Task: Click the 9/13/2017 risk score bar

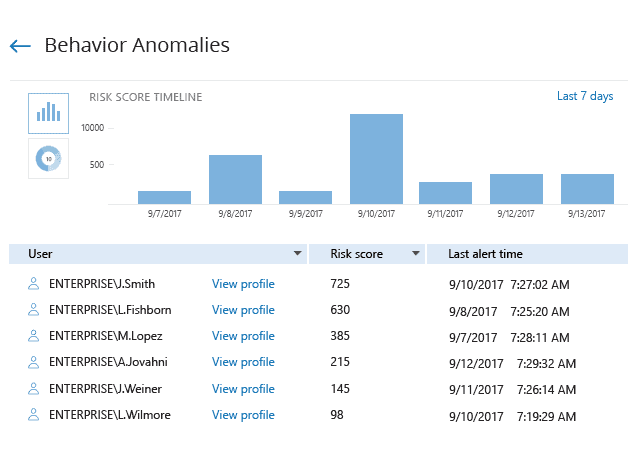Action: coord(587,189)
